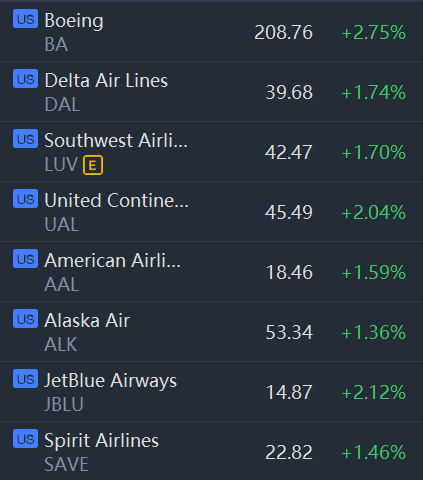
Task: Click the US badge next to United Continental
Action: 25,199
